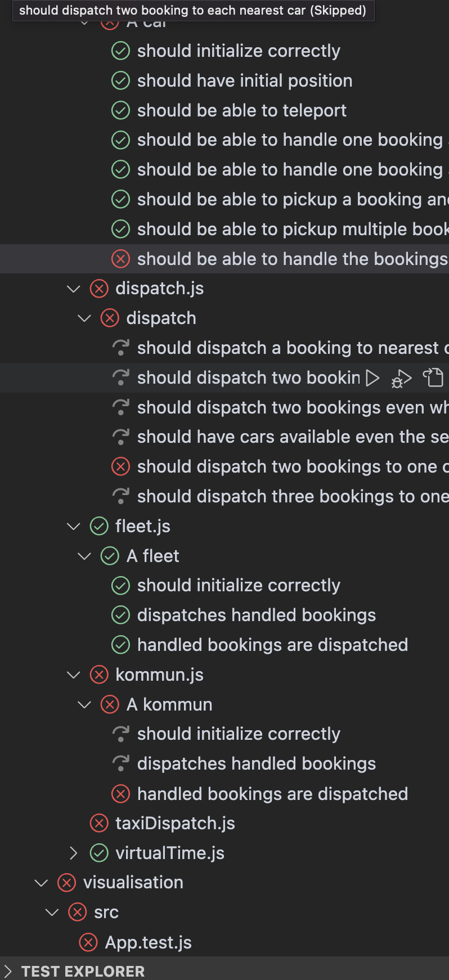Image resolution: width=449 pixels, height=980 pixels.
Task: Collapse the dispatch.js file node
Action: point(74,289)
